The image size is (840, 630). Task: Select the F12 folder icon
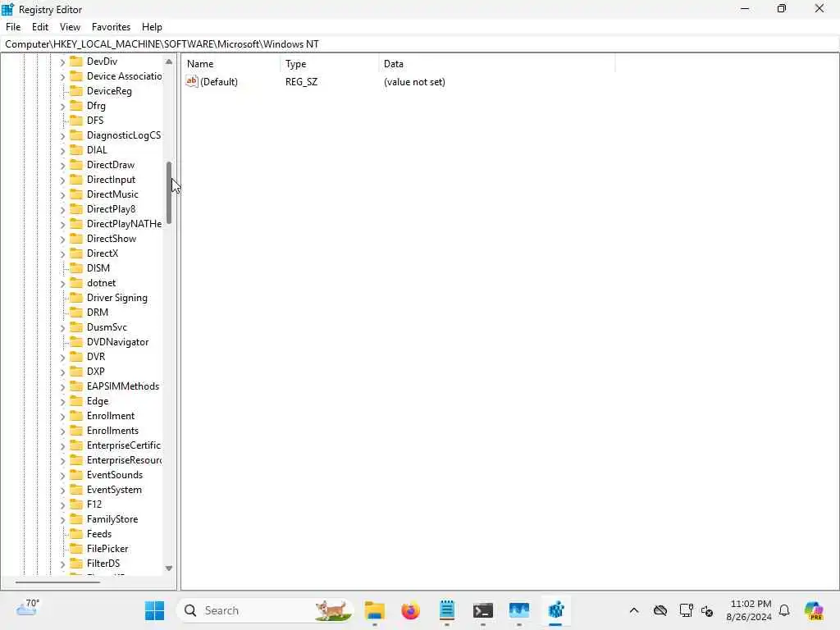click(x=76, y=504)
